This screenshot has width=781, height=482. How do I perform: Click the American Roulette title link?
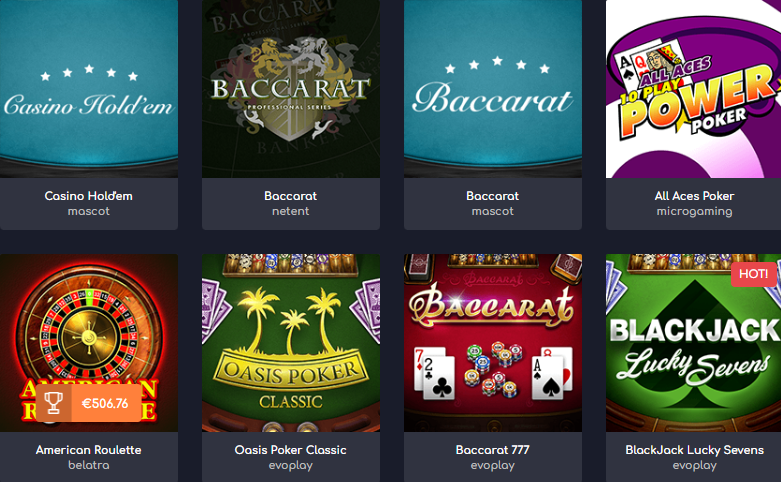click(x=89, y=450)
